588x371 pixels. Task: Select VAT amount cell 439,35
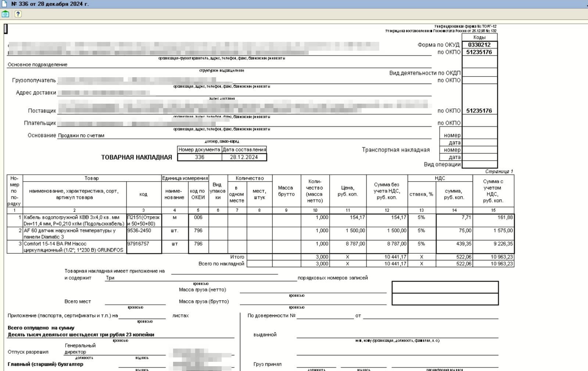[454, 244]
